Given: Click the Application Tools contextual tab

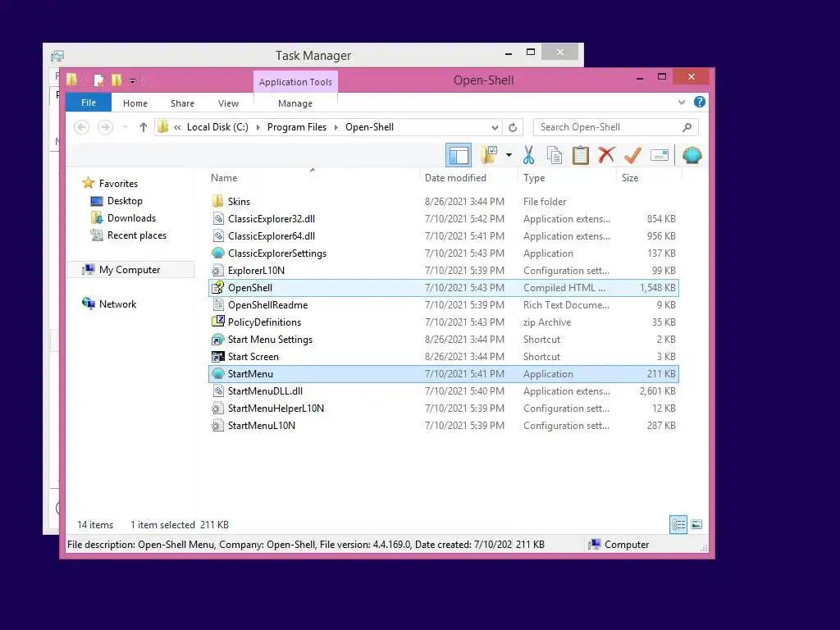Looking at the screenshot, I should (295, 82).
